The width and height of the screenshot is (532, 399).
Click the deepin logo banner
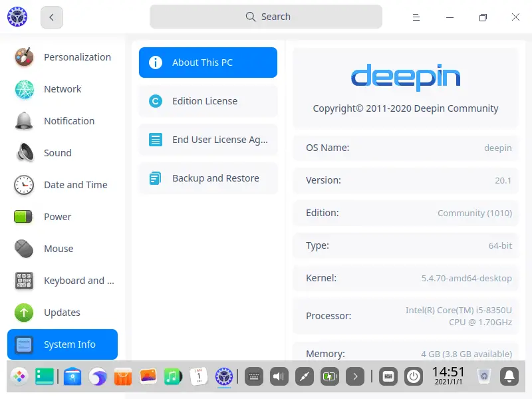point(406,78)
